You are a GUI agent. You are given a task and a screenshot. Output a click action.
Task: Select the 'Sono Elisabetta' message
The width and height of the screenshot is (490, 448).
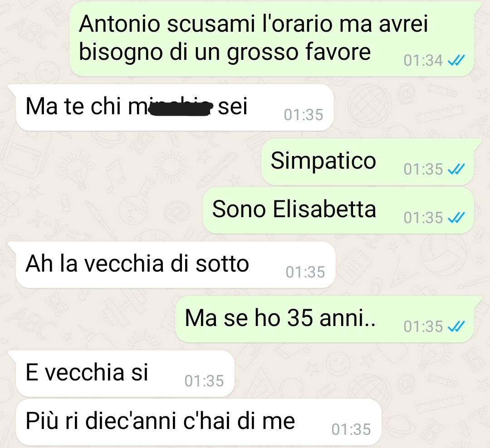(x=338, y=210)
